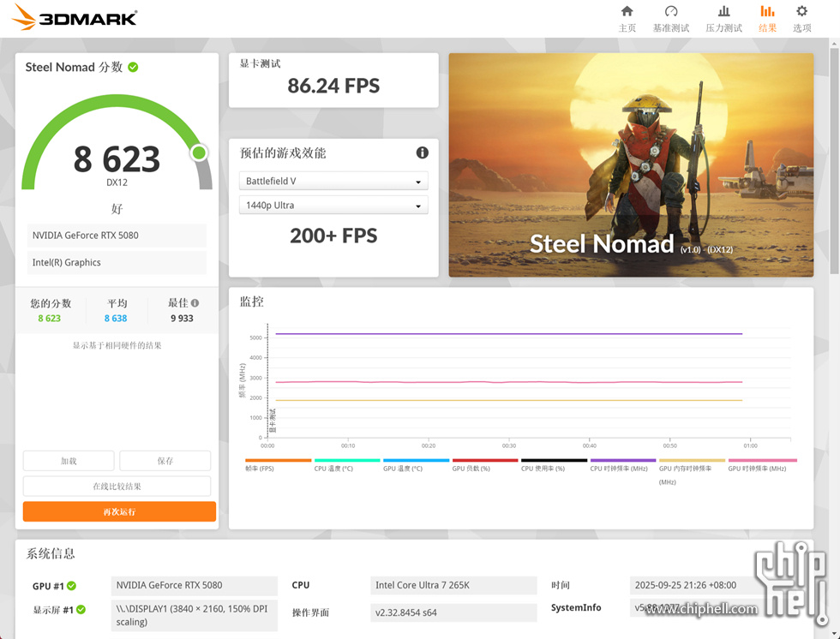Expand the Battlefield V game dropdown
This screenshot has width=840, height=639.
(333, 181)
